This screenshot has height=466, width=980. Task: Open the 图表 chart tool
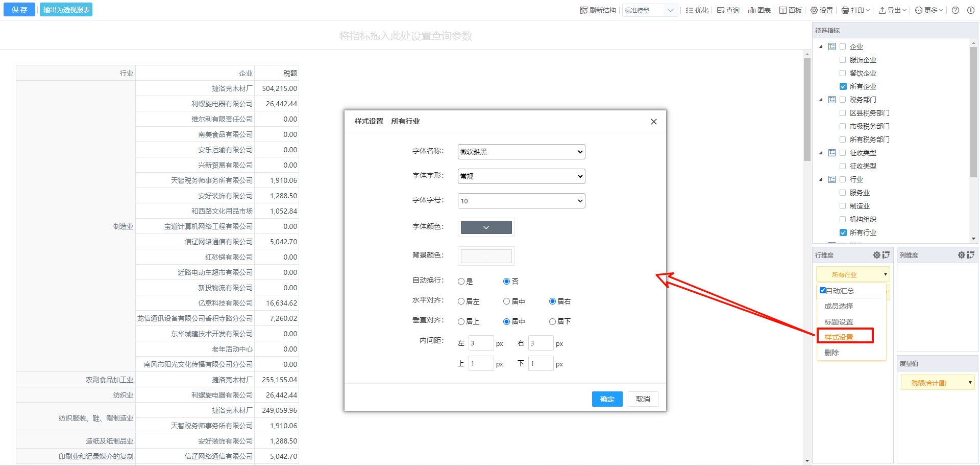(752, 10)
